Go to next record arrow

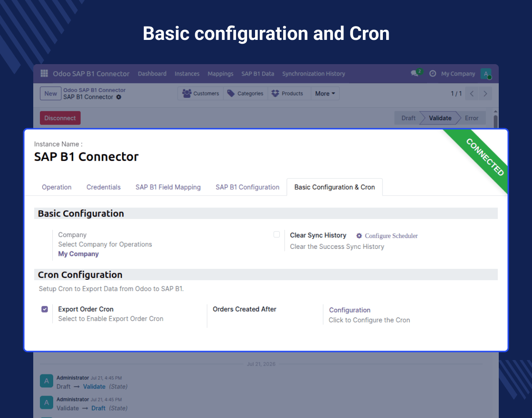pyautogui.click(x=485, y=94)
